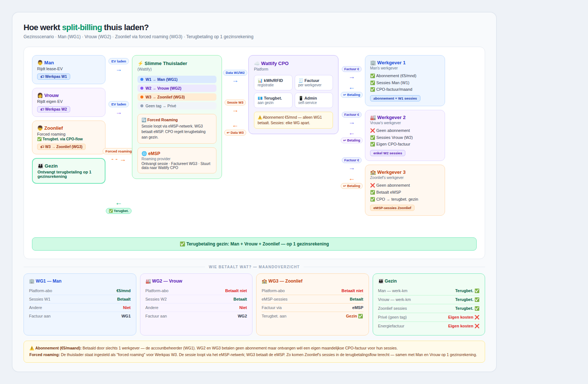Click the eMSP-sessies Zoonlief badge
The width and height of the screenshot is (588, 384).
click(392, 208)
